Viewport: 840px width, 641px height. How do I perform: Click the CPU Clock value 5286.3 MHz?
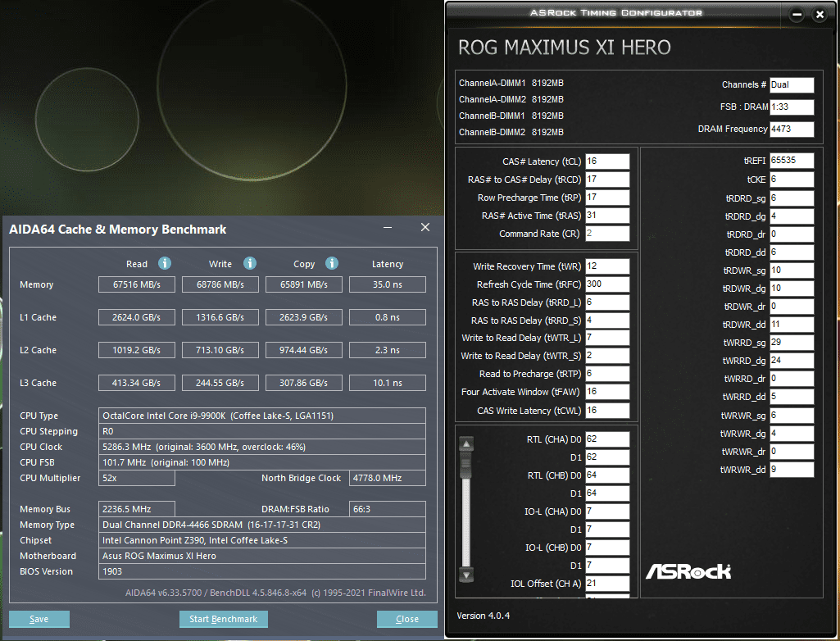pos(262,447)
